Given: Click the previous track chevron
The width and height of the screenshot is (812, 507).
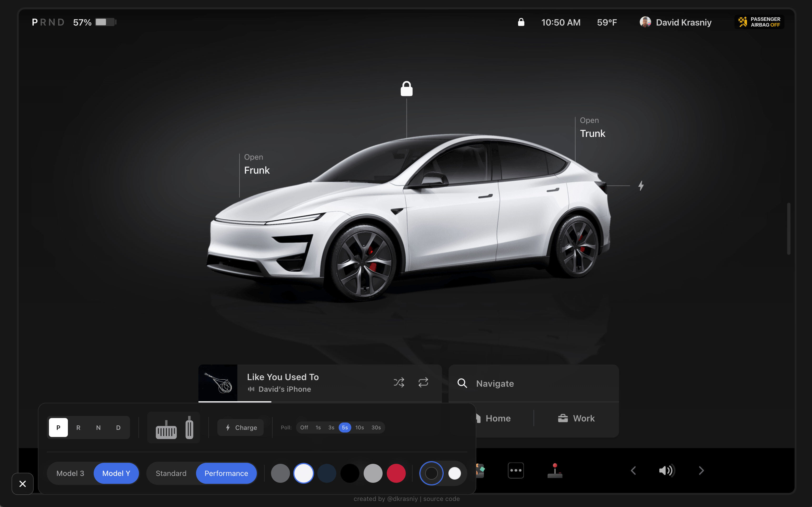Looking at the screenshot, I should click(x=633, y=470).
